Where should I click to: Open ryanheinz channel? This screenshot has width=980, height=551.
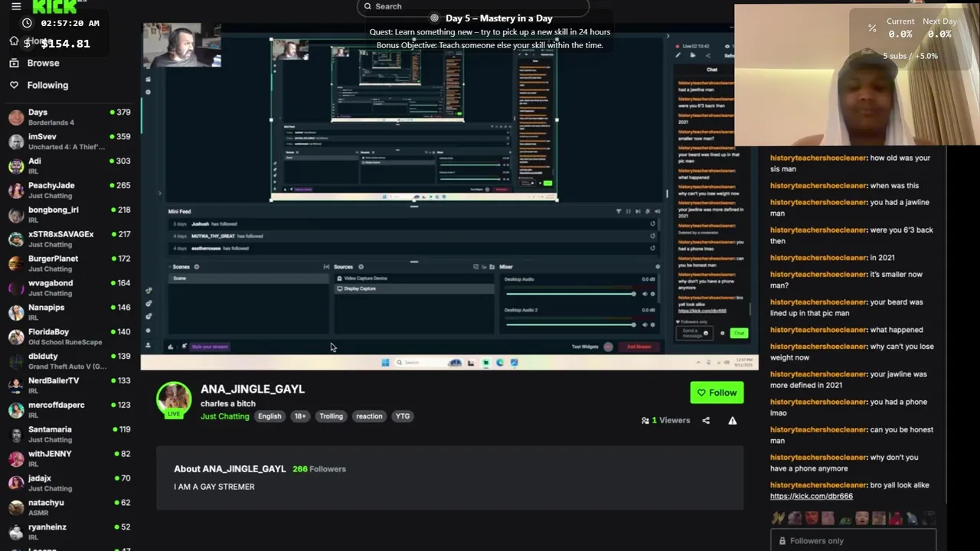pyautogui.click(x=69, y=533)
